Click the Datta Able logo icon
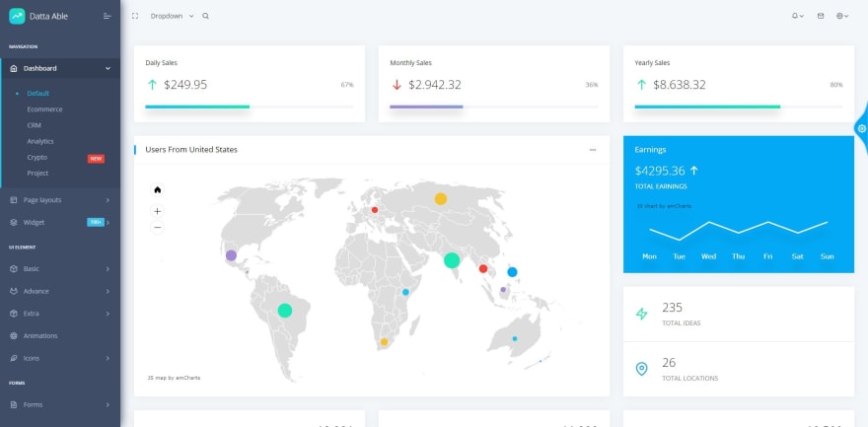The width and height of the screenshot is (868, 427). 17,16
